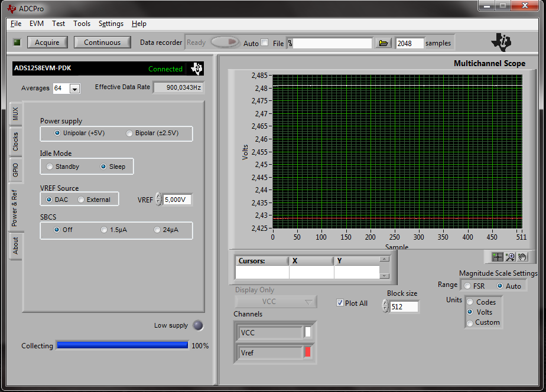Click the cursor crosshair tool under the graph

498,257
